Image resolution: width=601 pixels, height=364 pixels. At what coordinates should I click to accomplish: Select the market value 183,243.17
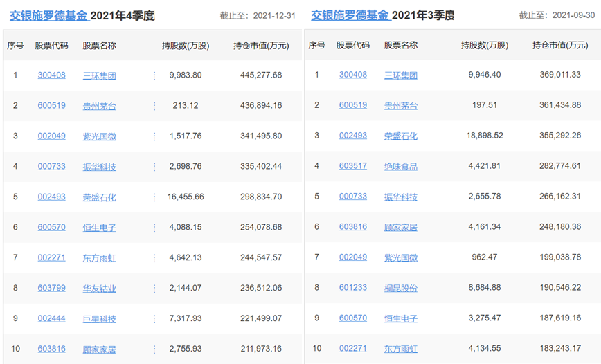pos(560,348)
